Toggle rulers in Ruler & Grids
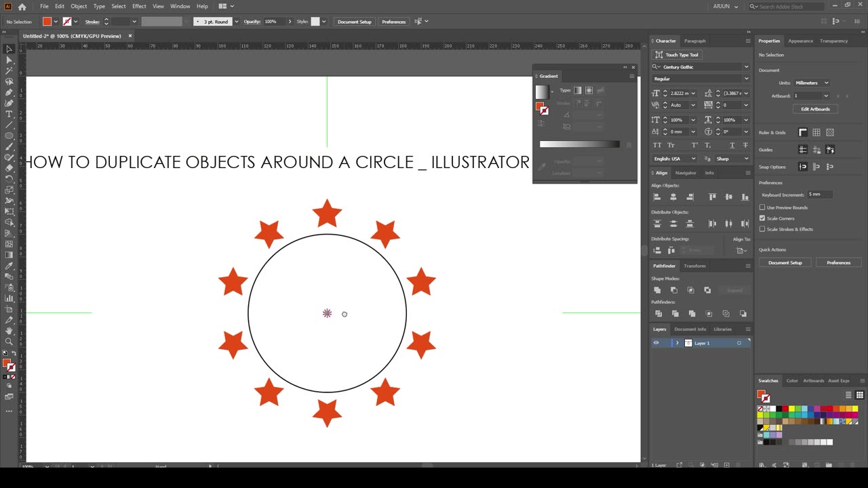868x488 pixels. tap(803, 133)
